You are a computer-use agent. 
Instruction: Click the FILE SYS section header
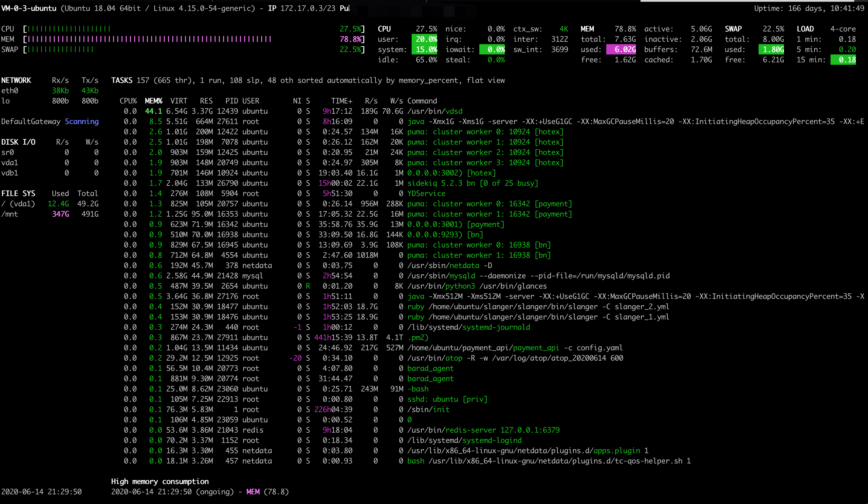point(18,193)
